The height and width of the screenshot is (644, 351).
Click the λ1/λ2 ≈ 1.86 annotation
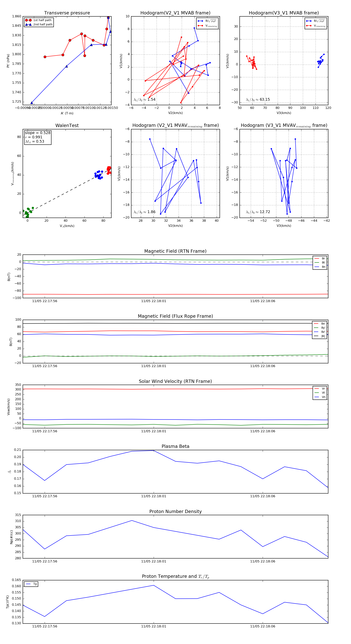tap(144, 212)
